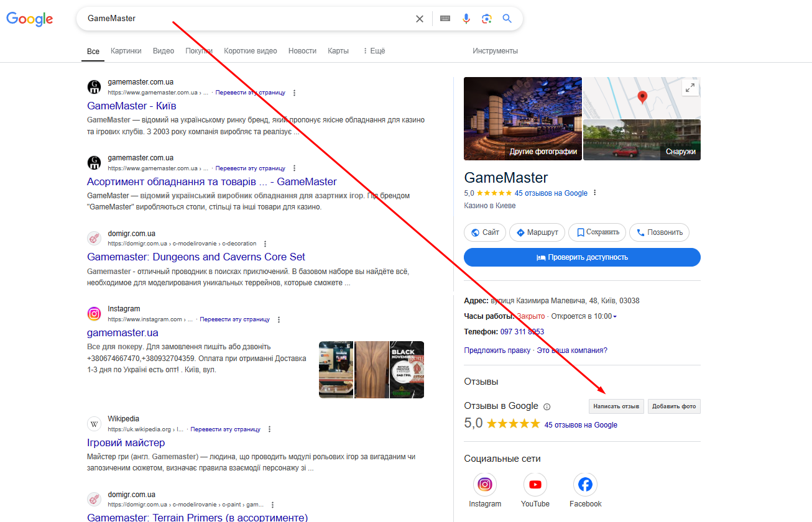Open Instagram social profile icon
812x522 pixels.
pos(485,485)
